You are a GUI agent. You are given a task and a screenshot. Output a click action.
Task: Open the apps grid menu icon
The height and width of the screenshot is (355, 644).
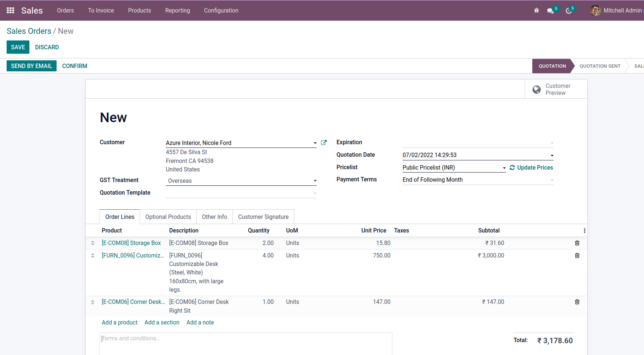[x=10, y=10]
